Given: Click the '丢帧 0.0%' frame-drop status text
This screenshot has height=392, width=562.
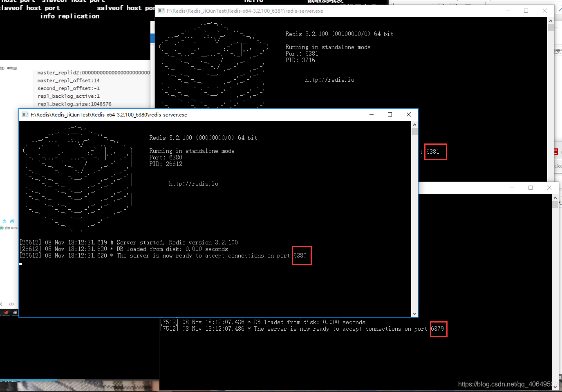Looking at the screenshot, I should 11,228.
